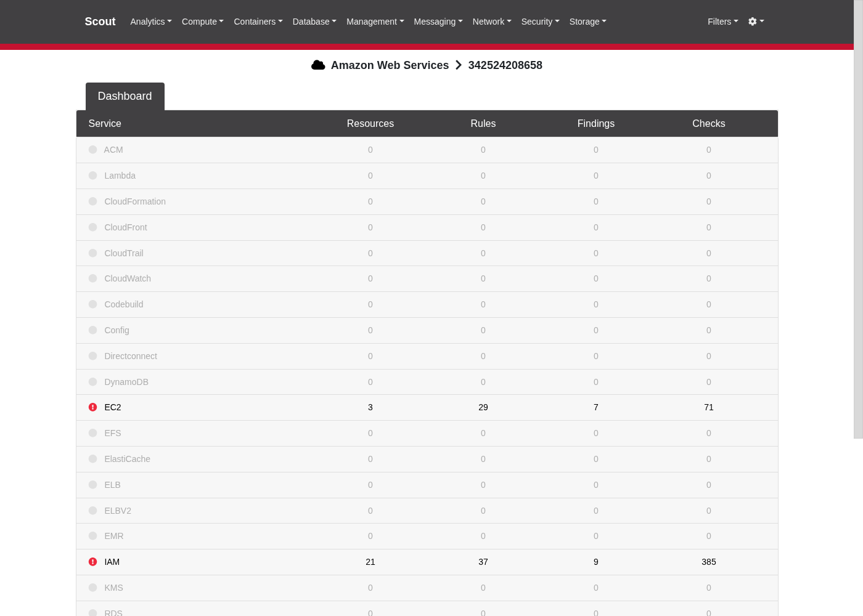Viewport: 863px width, 616px height.
Task: Click the red alert icon beside IAM
Action: point(92,562)
